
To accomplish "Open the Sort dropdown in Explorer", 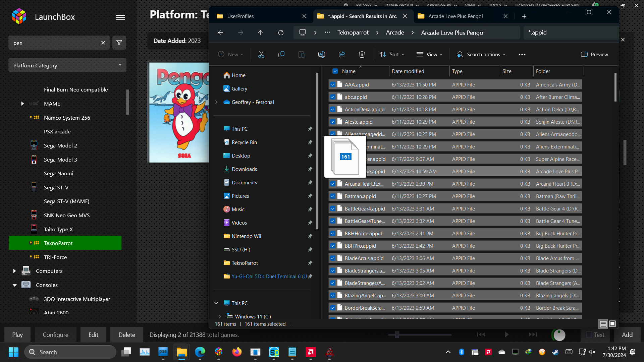I will click(x=392, y=54).
